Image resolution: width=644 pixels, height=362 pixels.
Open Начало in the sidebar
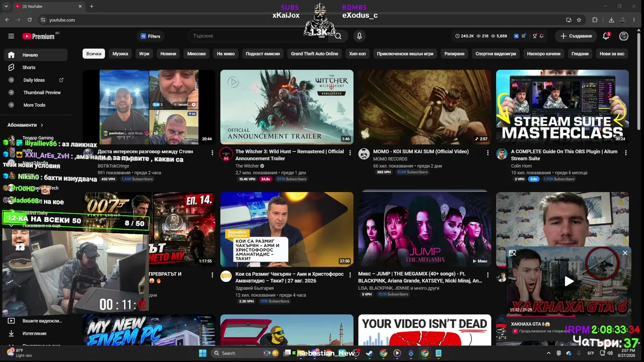pos(35,55)
